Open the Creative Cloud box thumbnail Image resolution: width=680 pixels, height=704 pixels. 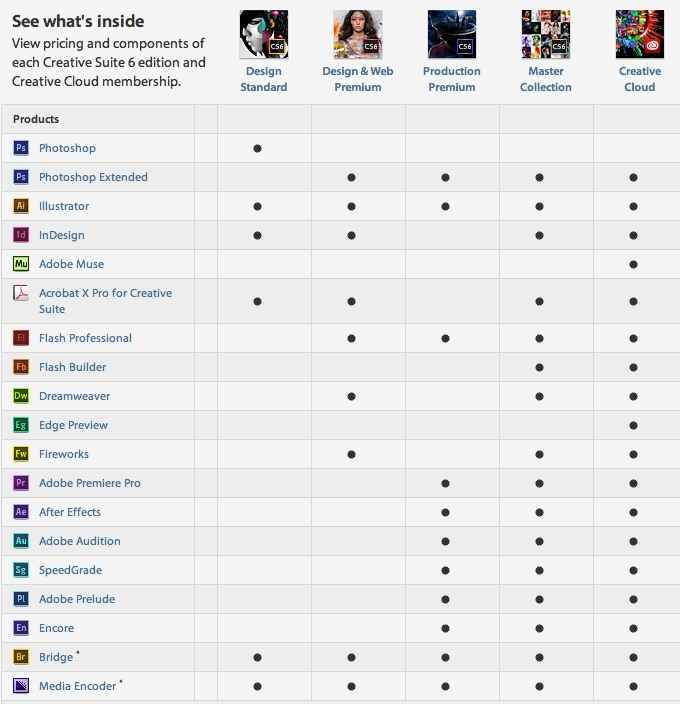pos(640,35)
